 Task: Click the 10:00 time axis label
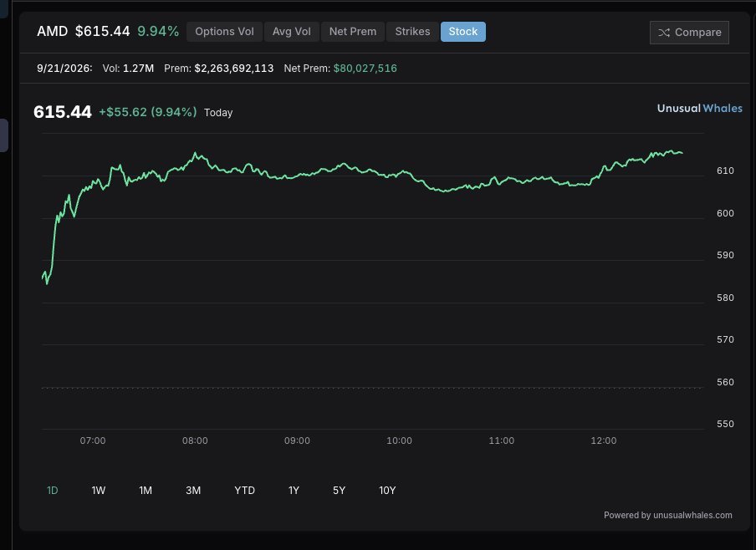[x=399, y=441]
